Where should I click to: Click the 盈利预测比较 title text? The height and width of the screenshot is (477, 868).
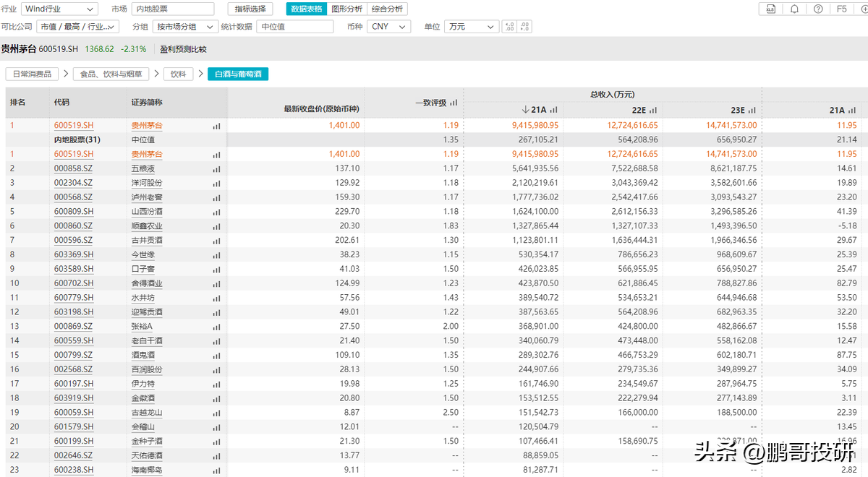pyautogui.click(x=183, y=49)
